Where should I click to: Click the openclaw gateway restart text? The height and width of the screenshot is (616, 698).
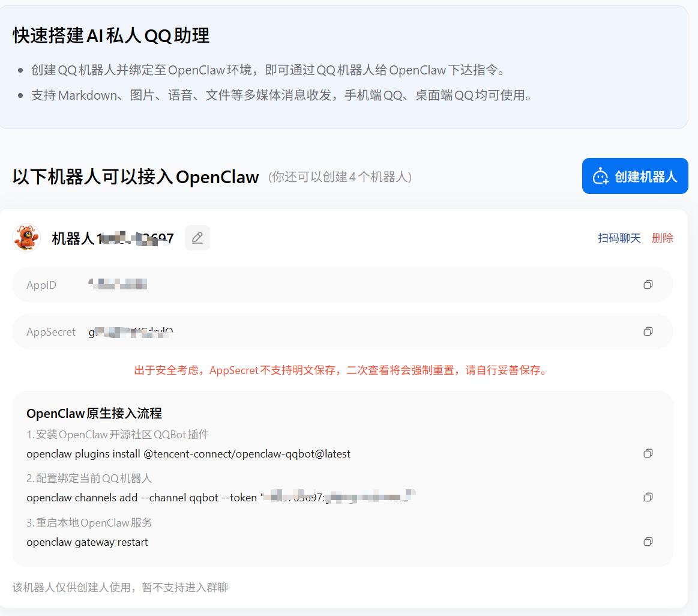[87, 542]
